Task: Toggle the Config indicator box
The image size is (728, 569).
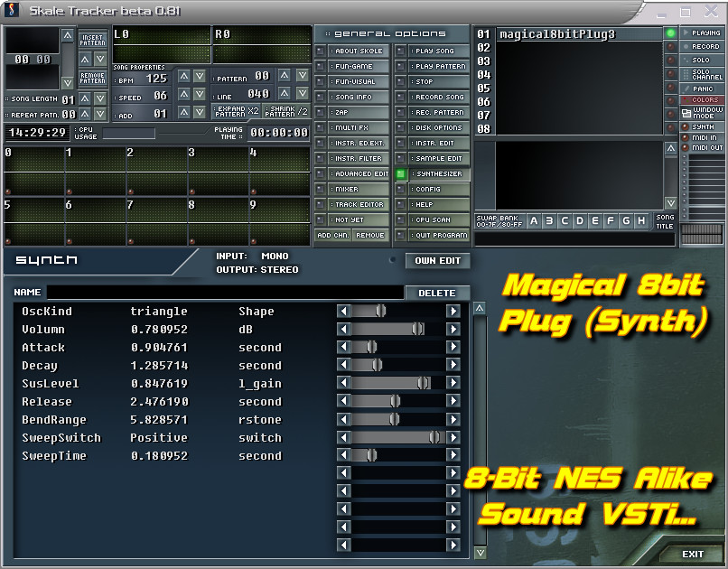Action: 401,190
